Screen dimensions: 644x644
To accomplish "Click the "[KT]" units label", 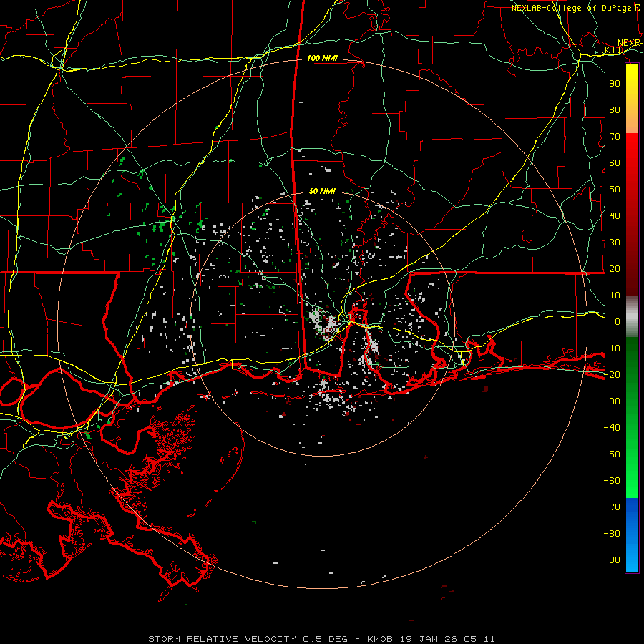I will 612,50.
